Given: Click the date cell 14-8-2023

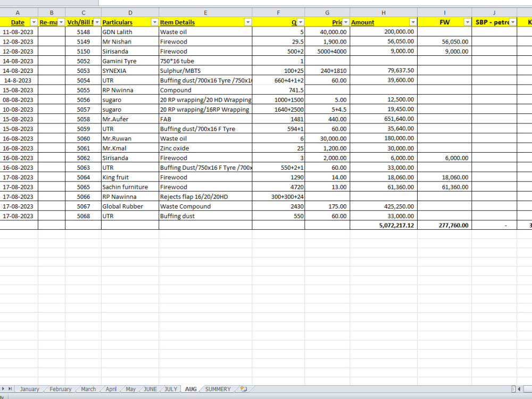Looking at the screenshot, I should click(x=19, y=80).
